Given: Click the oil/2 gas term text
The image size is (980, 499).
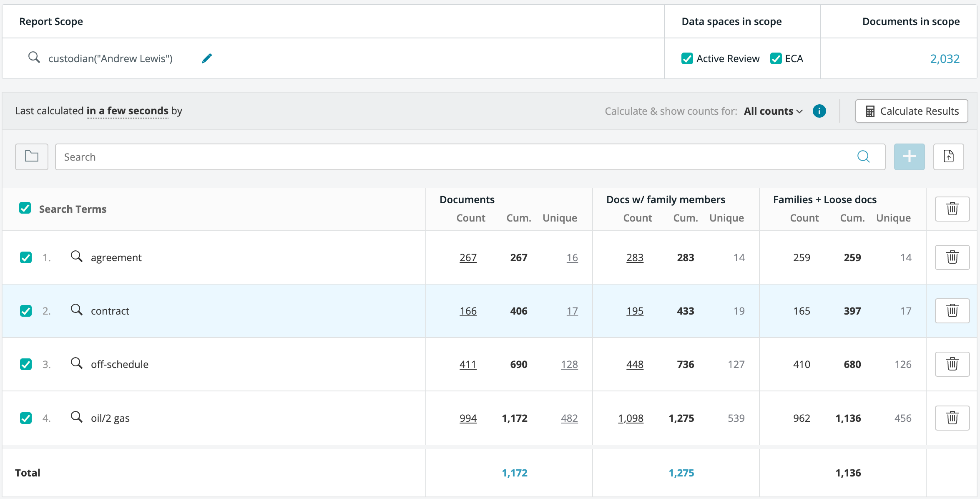Looking at the screenshot, I should (x=110, y=418).
